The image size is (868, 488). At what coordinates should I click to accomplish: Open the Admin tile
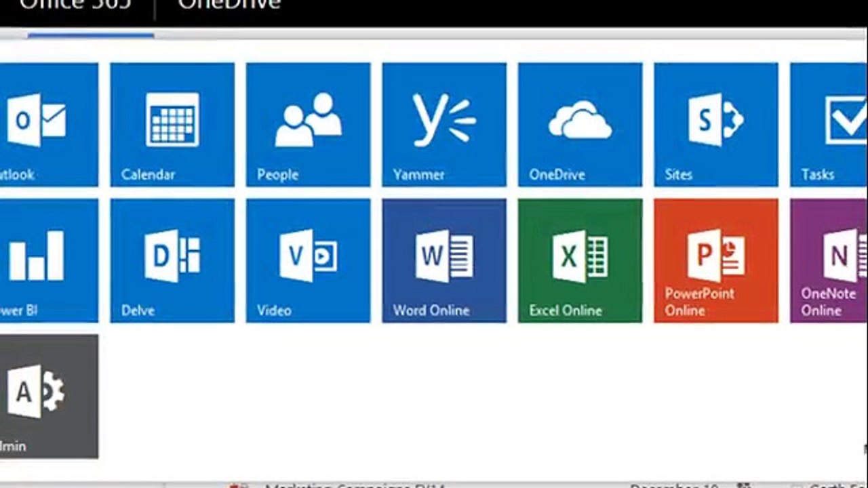49,396
